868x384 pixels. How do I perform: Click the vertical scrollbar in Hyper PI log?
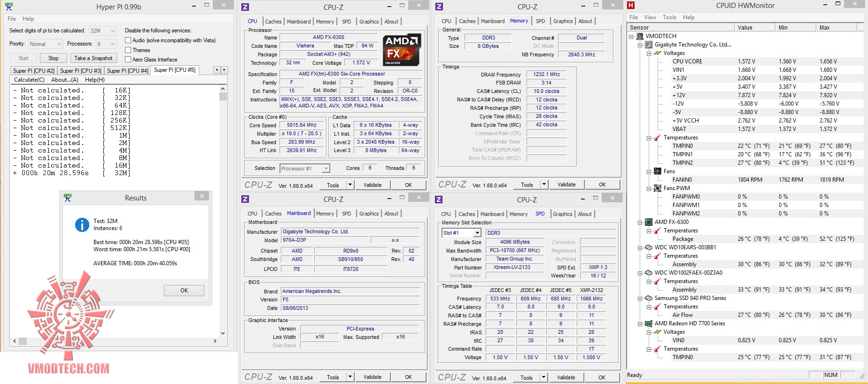point(223,211)
